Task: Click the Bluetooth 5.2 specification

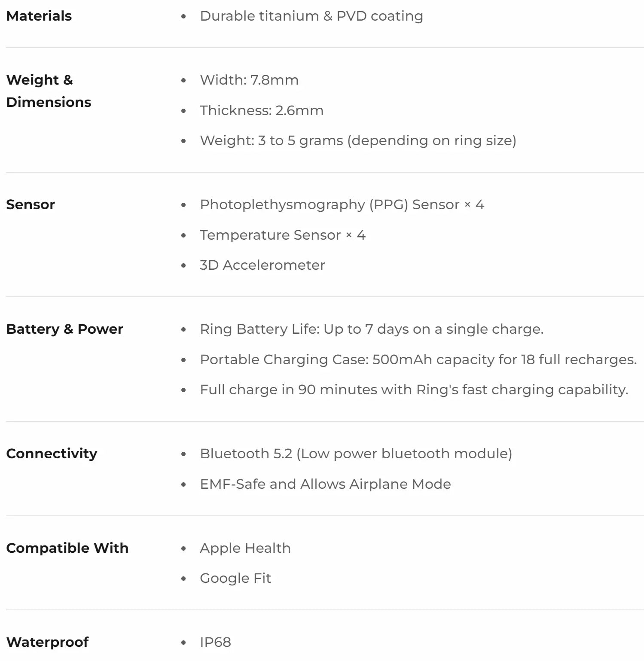Action: point(356,454)
